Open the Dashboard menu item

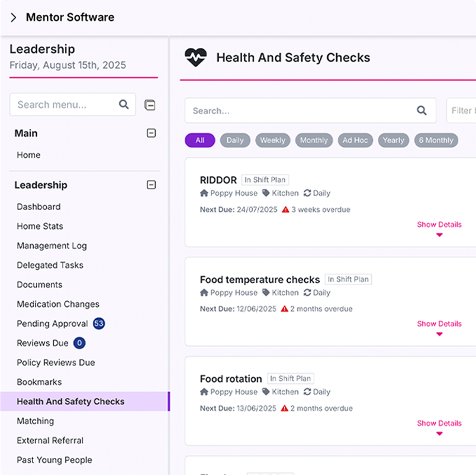pos(38,206)
